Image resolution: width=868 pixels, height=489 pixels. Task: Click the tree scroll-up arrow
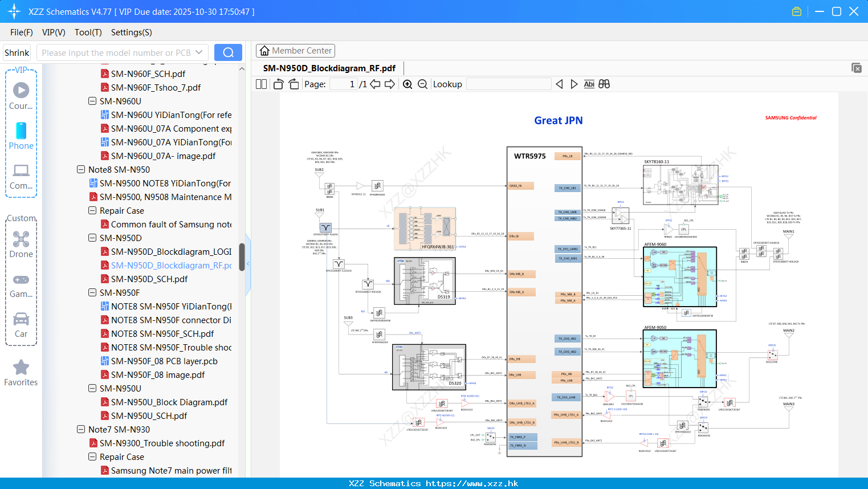(x=242, y=69)
